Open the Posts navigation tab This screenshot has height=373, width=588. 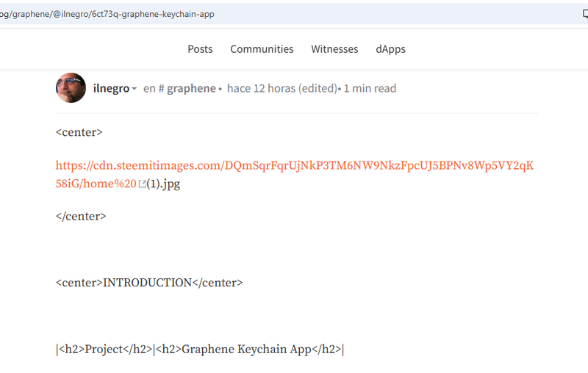pos(200,49)
